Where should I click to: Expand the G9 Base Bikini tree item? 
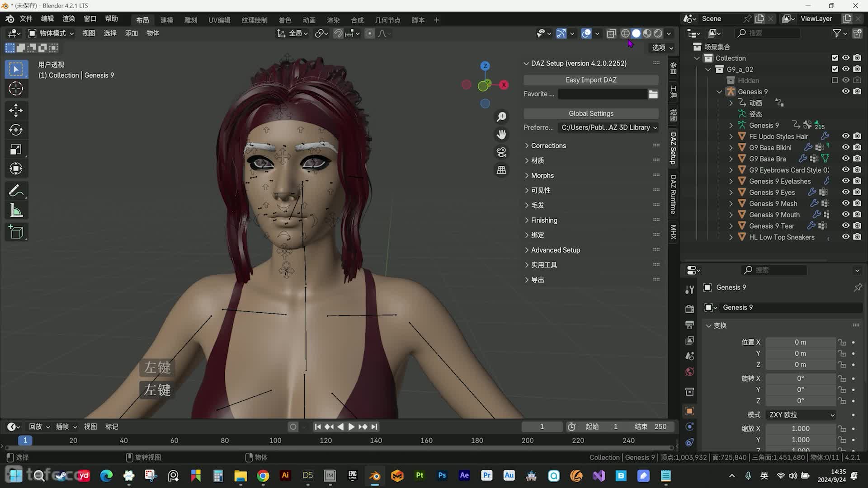[x=731, y=148]
